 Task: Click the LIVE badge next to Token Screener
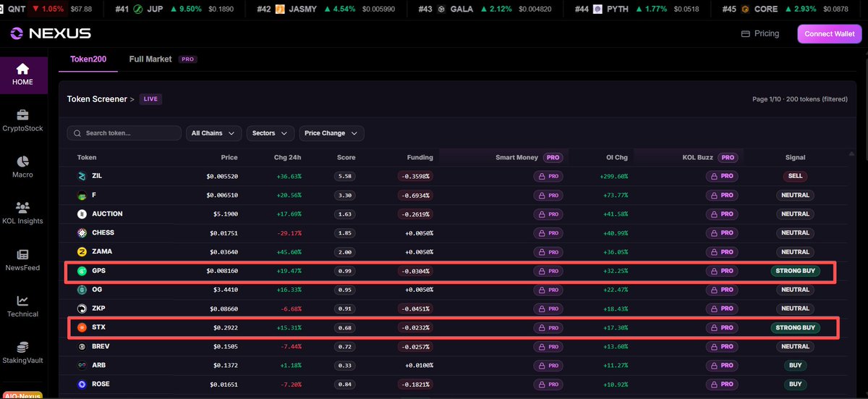click(150, 99)
